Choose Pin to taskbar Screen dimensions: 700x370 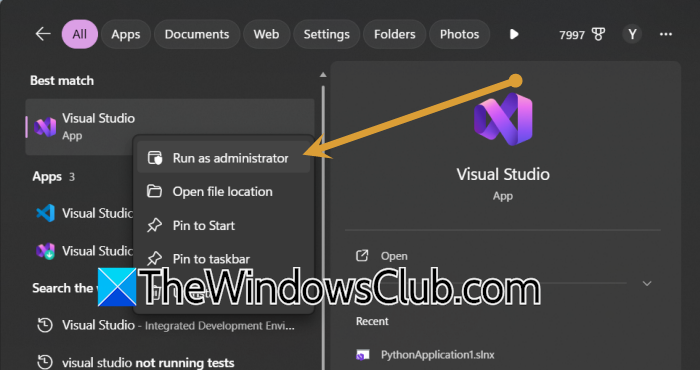(224, 259)
